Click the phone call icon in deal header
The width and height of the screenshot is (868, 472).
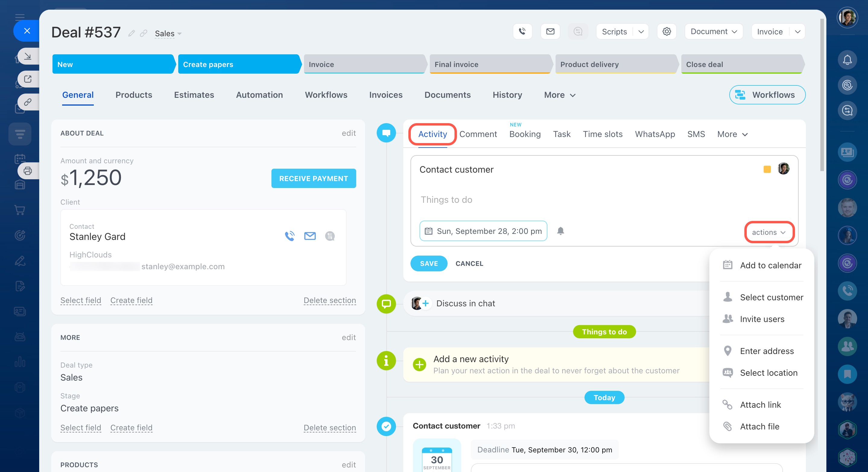point(522,31)
